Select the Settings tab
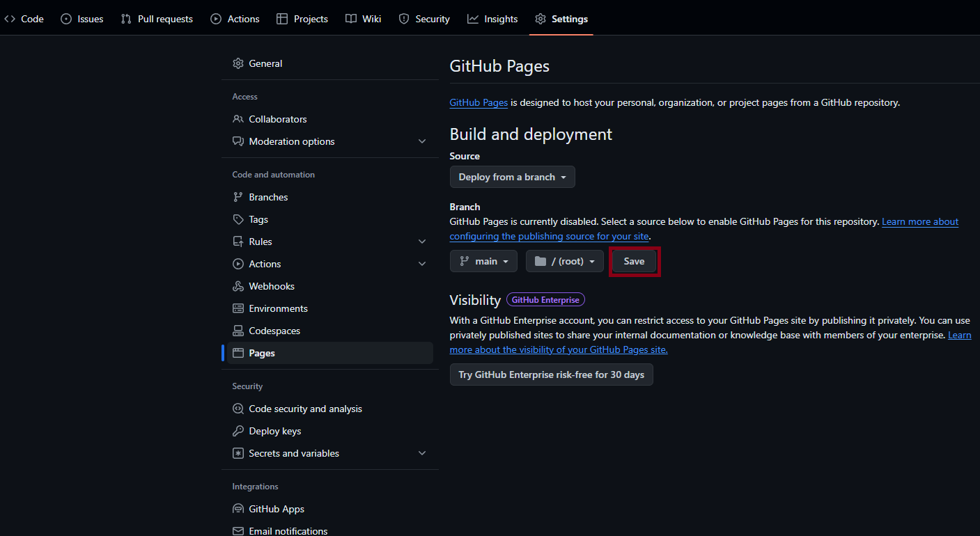This screenshot has height=536, width=980. 561,19
